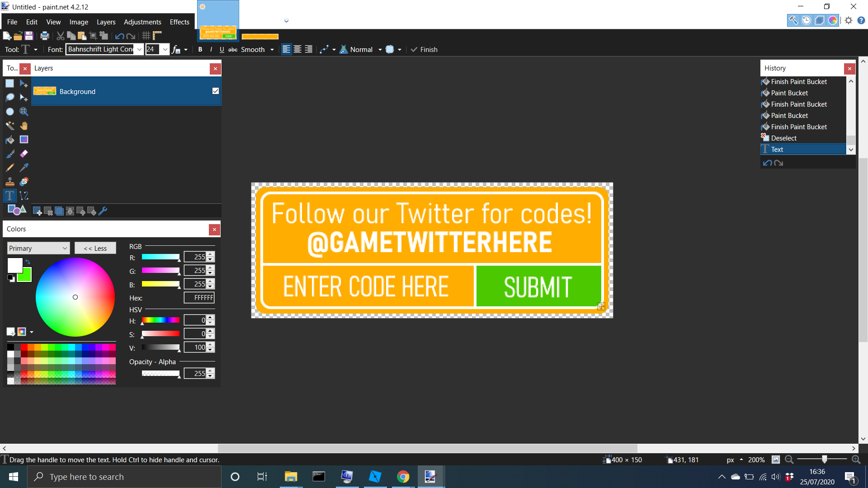
Task: Select the Gradient tool
Action: coord(24,140)
